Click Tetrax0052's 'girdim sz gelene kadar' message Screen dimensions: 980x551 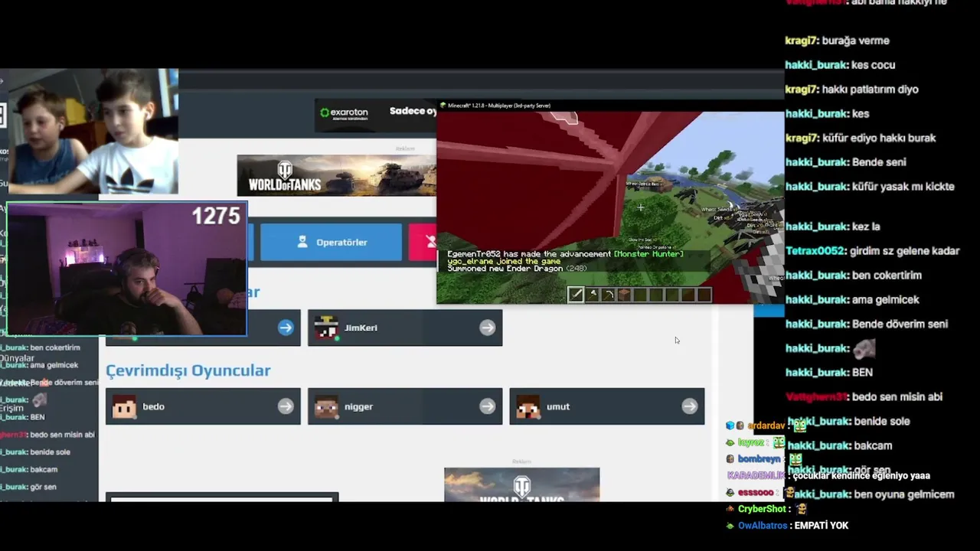coord(873,251)
